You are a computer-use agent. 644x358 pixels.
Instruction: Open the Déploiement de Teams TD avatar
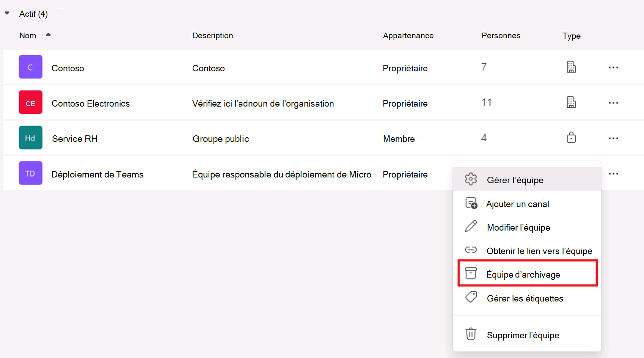coord(30,173)
